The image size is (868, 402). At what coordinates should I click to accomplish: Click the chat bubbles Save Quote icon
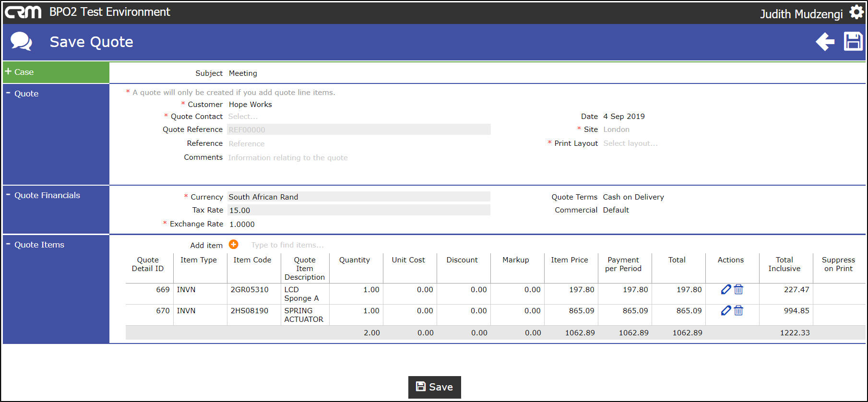click(x=21, y=42)
